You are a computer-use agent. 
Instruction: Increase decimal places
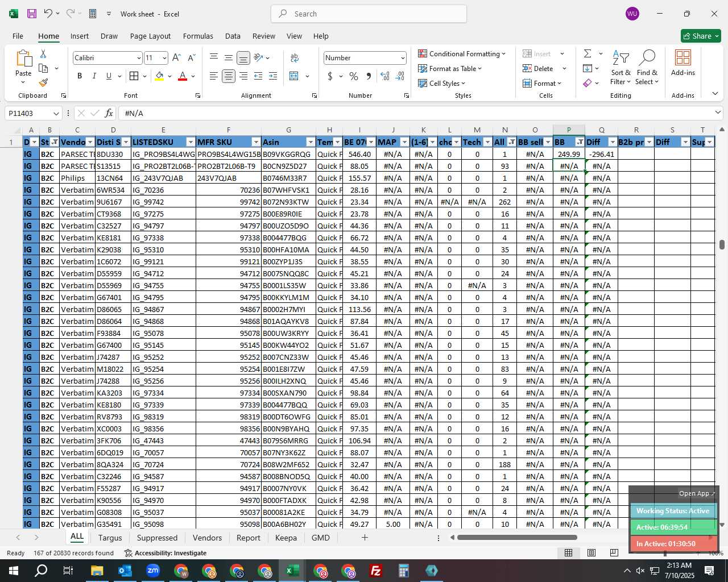pyautogui.click(x=385, y=76)
